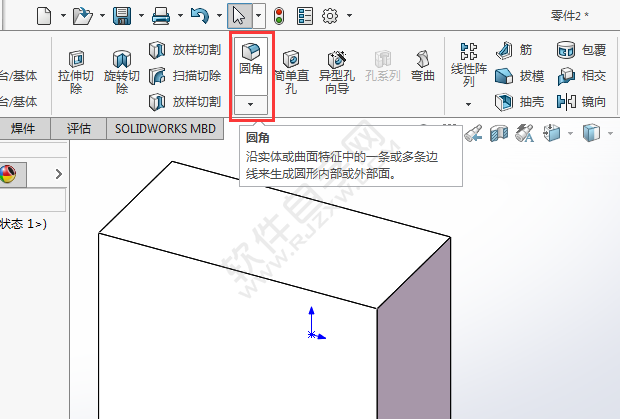This screenshot has width=620, height=419.
Task: Open a file with folder icon
Action: tap(83, 16)
